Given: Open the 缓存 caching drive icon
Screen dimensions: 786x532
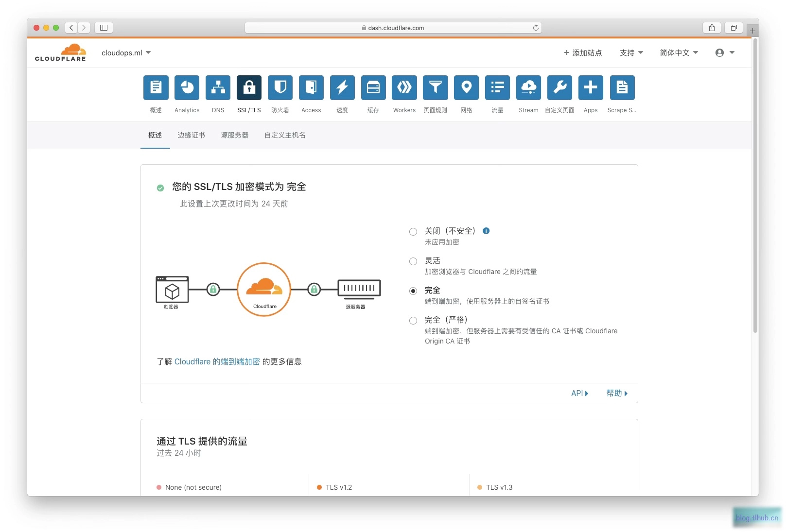Looking at the screenshot, I should pyautogui.click(x=373, y=87).
